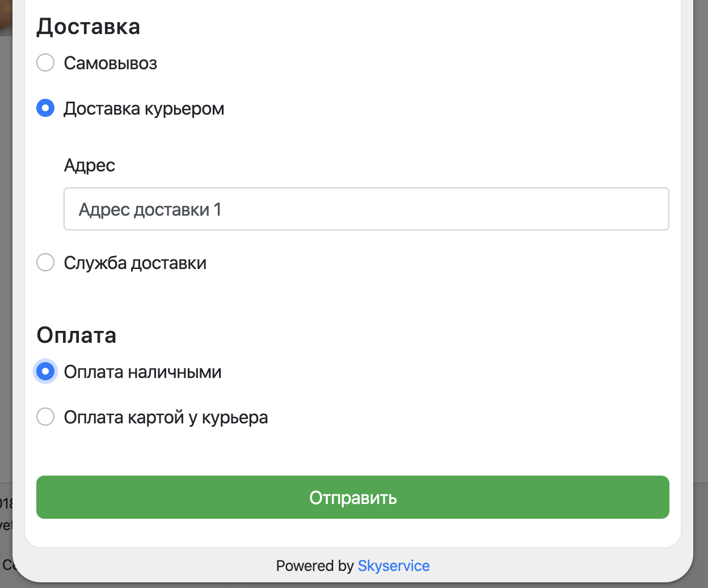The image size is (708, 588).
Task: Click the background page footer text at left
Action: pyautogui.click(x=6, y=514)
